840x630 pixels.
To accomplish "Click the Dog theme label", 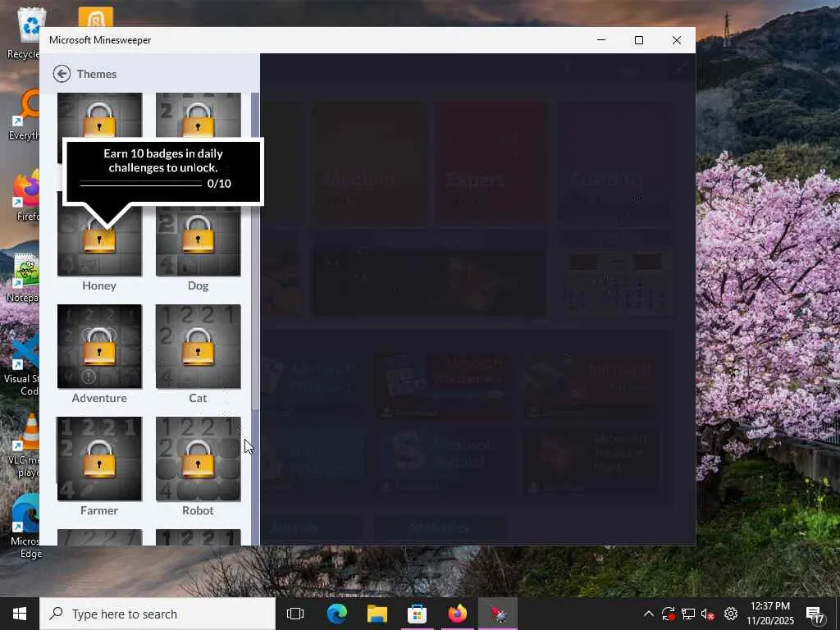I will 198,285.
